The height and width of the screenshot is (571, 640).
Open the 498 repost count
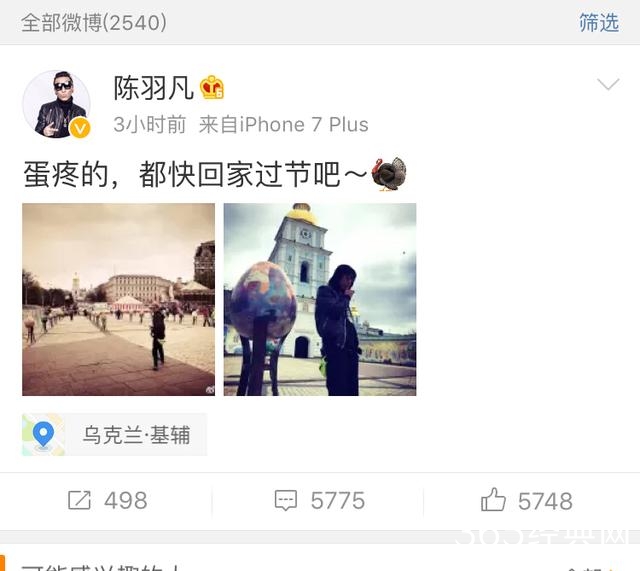[126, 501]
